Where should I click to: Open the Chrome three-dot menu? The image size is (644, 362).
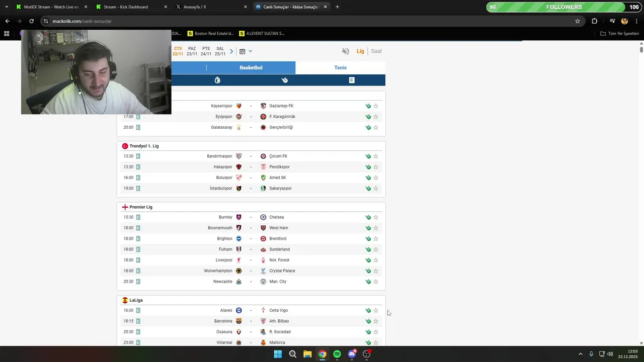pyautogui.click(x=637, y=21)
